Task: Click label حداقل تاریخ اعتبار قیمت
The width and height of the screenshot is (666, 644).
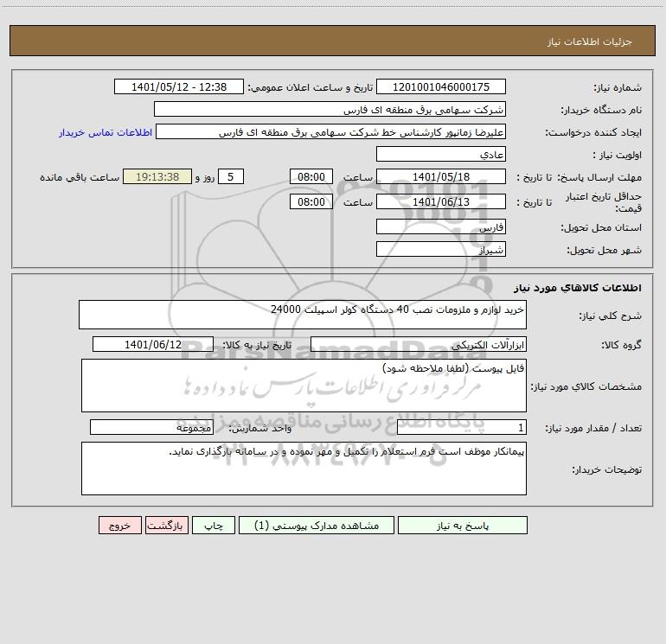Action: click(x=604, y=202)
